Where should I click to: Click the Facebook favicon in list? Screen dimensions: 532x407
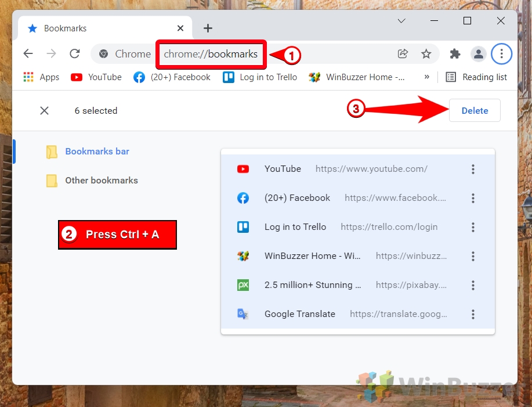coord(243,198)
